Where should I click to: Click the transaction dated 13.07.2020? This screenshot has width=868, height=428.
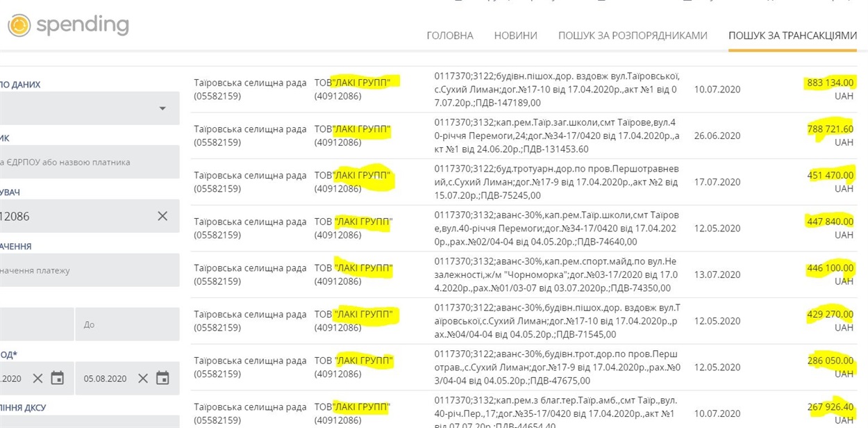(717, 274)
